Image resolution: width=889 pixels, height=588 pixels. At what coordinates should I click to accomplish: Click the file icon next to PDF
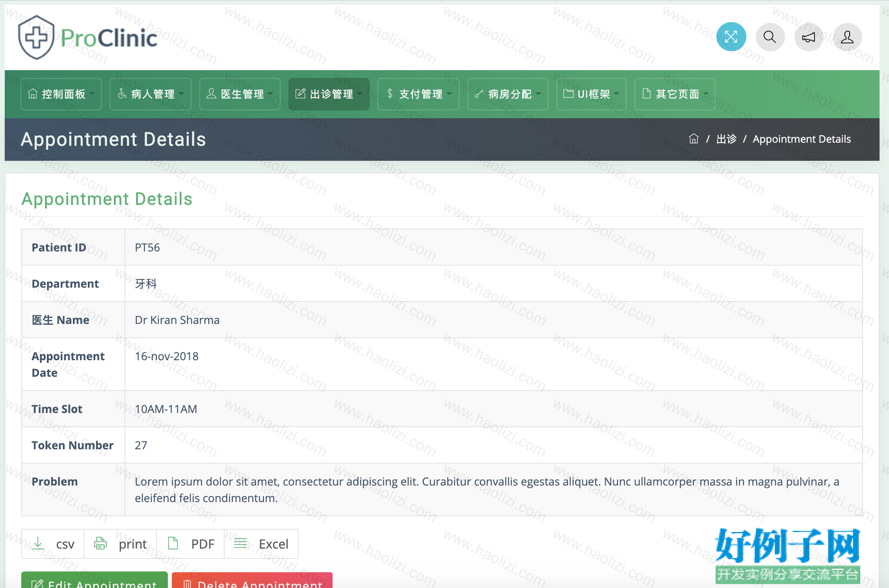pyautogui.click(x=173, y=543)
